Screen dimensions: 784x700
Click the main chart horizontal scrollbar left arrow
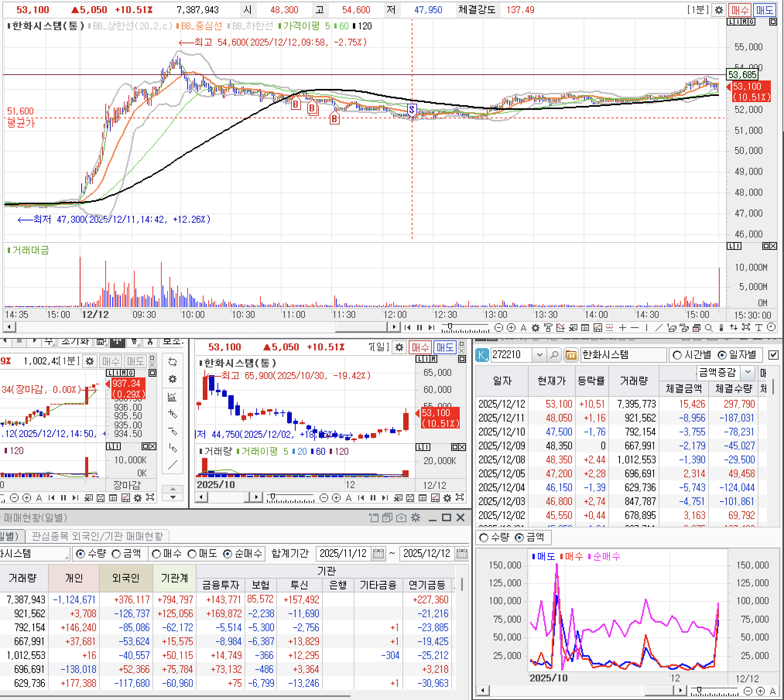(x=9, y=328)
